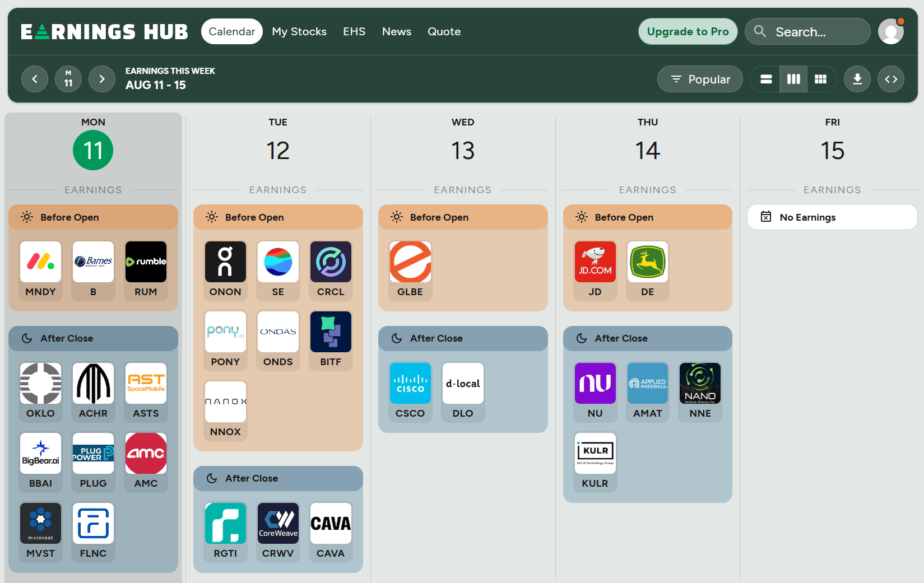Image resolution: width=924 pixels, height=583 pixels.
Task: Open the Circle CRCL logo
Action: coord(331,262)
